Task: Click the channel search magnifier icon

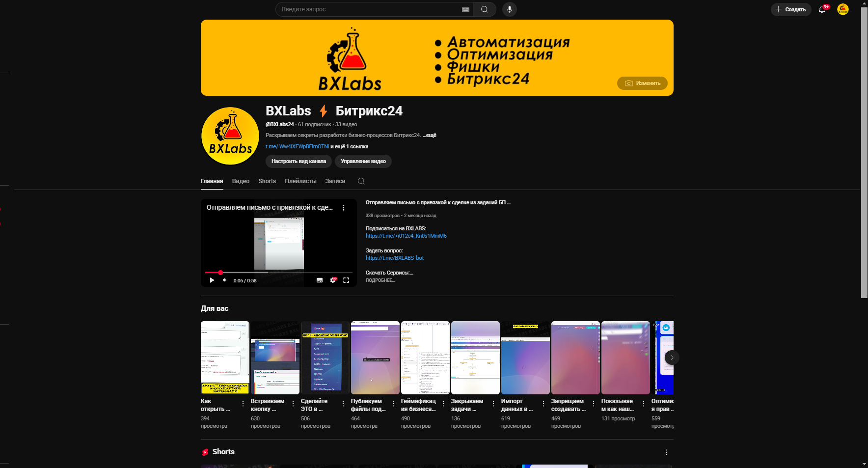Action: 361,181
